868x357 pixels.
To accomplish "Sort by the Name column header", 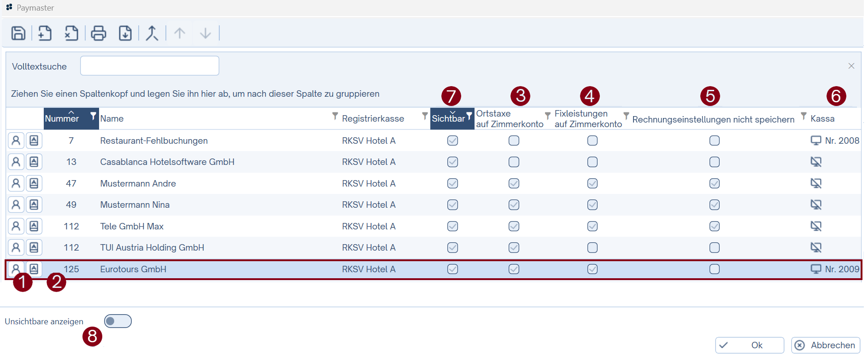I will (x=112, y=119).
